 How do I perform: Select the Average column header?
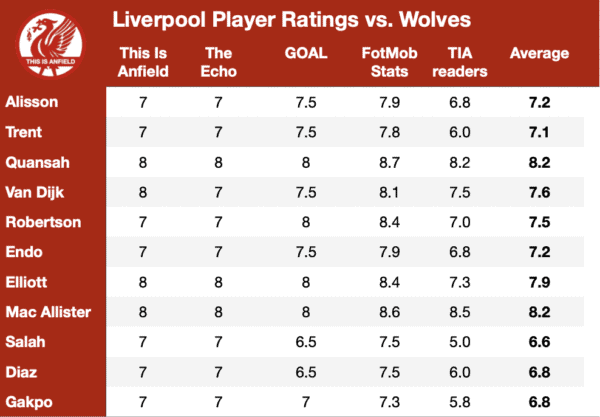click(x=539, y=53)
